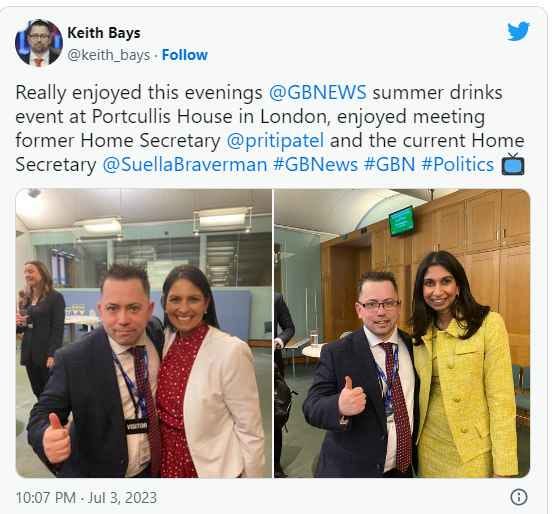Viewport: 557px width, 514px height.
Task: Open the #Politics hashtag
Action: tap(458, 165)
